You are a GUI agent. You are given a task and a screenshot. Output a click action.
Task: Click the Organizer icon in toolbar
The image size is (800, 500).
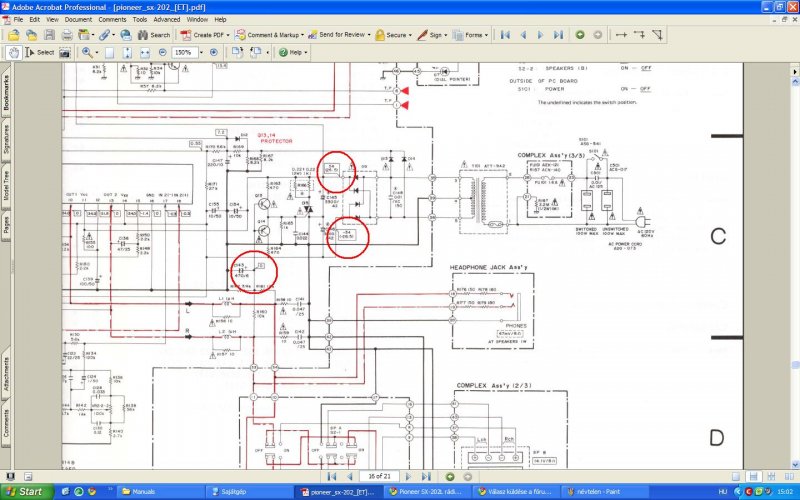click(84, 35)
